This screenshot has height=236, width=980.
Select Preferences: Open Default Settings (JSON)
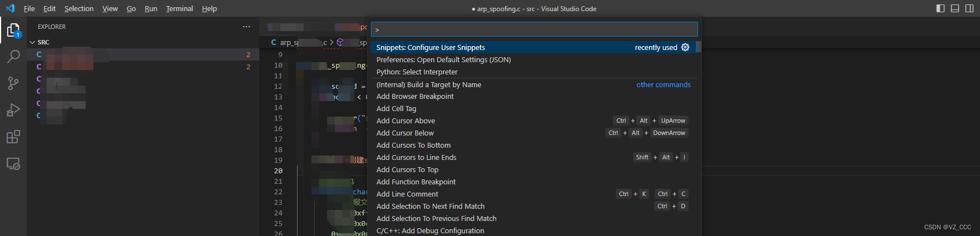coord(443,60)
